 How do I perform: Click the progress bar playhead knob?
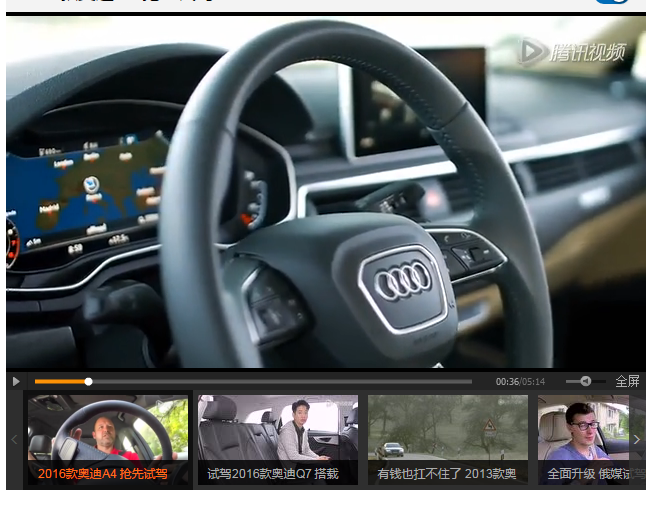coord(88,382)
